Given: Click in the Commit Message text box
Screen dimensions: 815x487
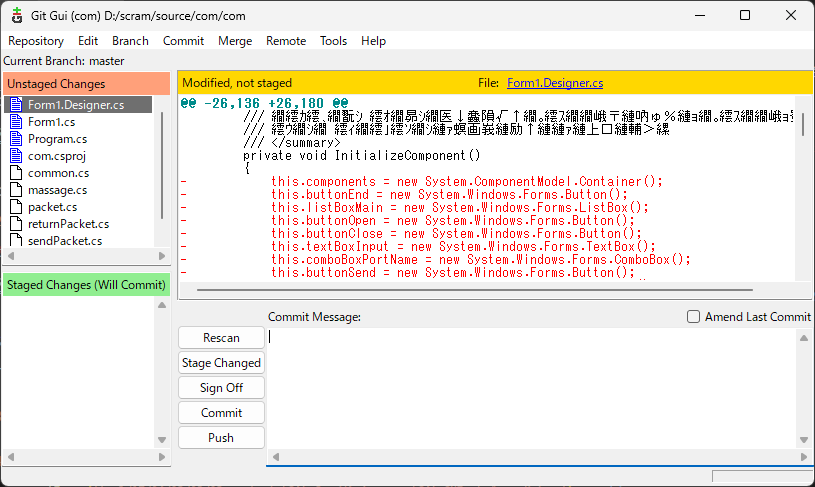Looking at the screenshot, I should coord(531,388).
